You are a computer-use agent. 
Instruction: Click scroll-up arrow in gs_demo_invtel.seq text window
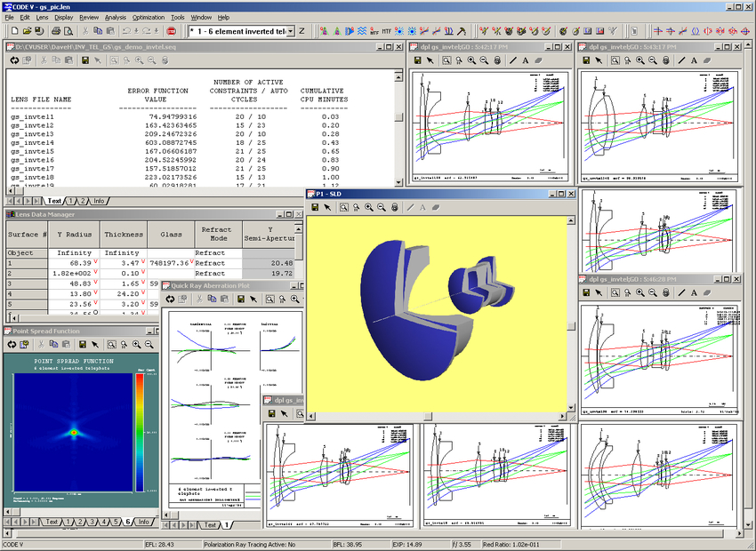click(x=398, y=76)
